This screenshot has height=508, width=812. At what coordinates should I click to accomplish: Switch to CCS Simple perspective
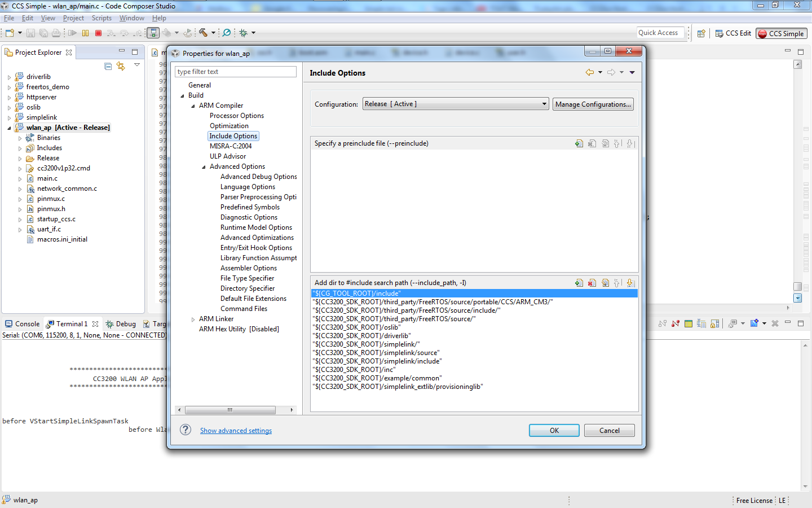[x=782, y=34]
